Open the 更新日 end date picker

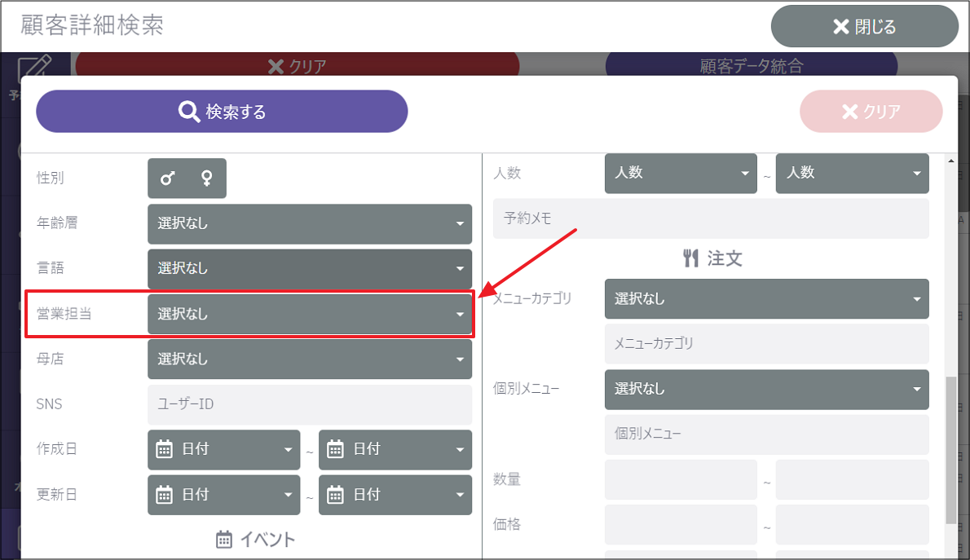(x=395, y=495)
